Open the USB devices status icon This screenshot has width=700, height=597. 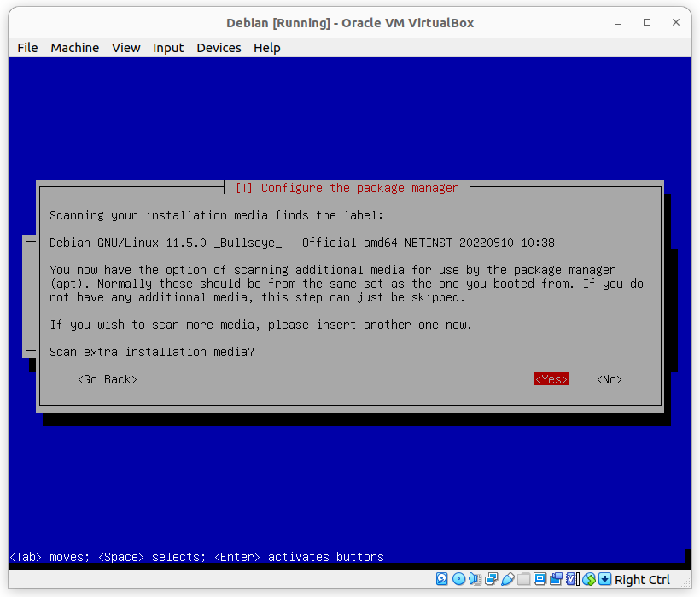click(x=507, y=579)
